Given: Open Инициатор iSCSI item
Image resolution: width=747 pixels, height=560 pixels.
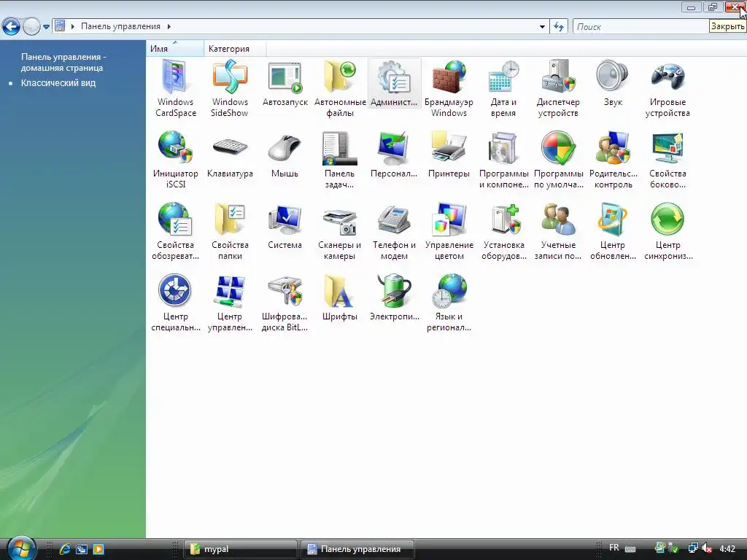Looking at the screenshot, I should coord(175,160).
